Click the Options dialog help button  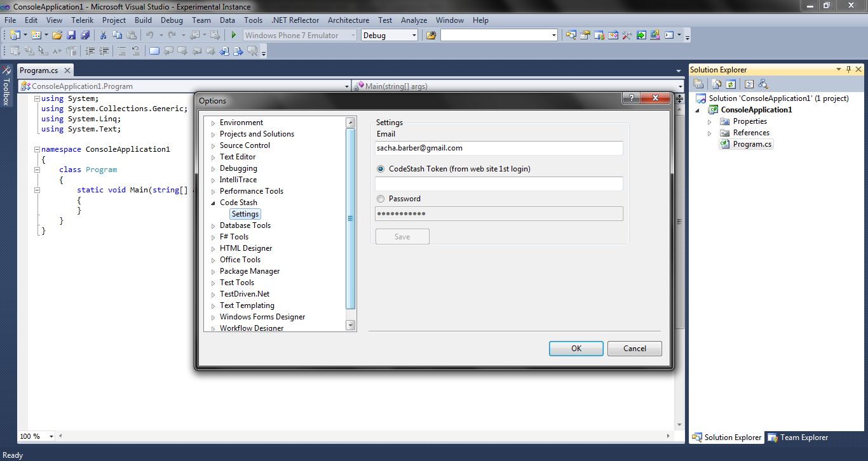[x=631, y=98]
